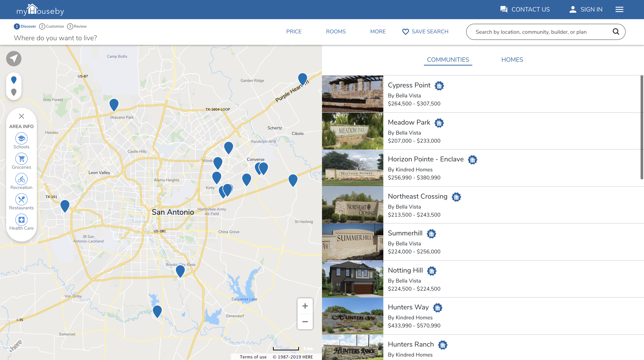Image resolution: width=644 pixels, height=360 pixels.
Task: Click the search magnifier icon
Action: point(616,32)
